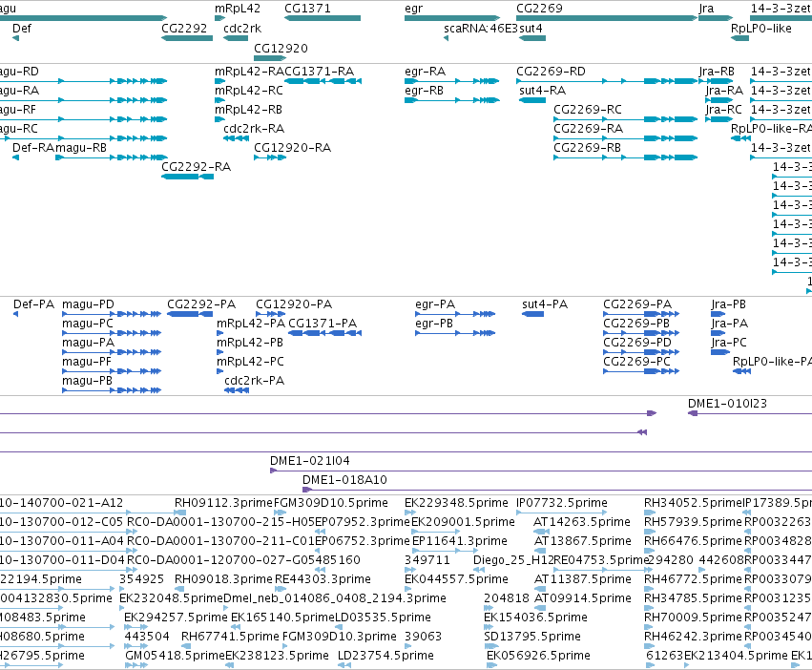
Task: Click the egr gene label
Action: tap(414, 9)
